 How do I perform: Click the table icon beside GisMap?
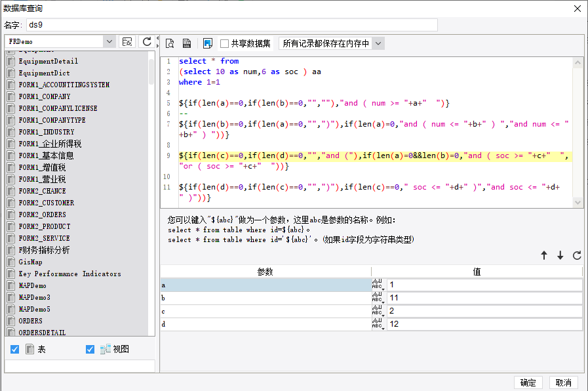click(11, 262)
